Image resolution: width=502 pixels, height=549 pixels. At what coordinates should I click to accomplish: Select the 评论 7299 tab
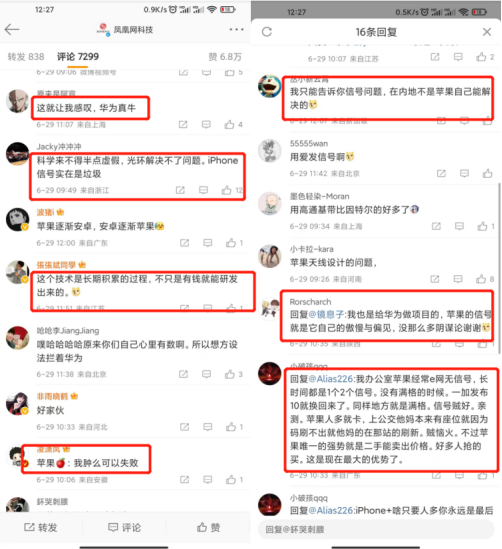(78, 57)
